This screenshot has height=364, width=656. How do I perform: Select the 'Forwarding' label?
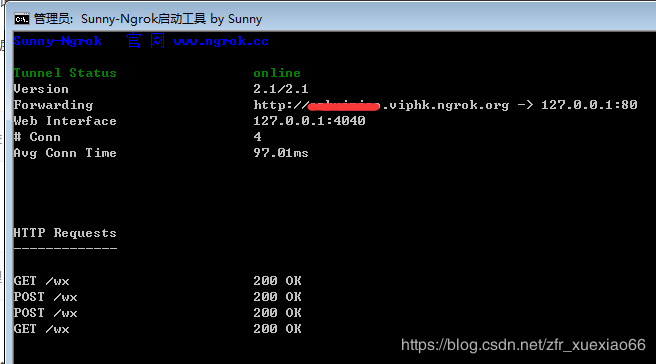(53, 105)
